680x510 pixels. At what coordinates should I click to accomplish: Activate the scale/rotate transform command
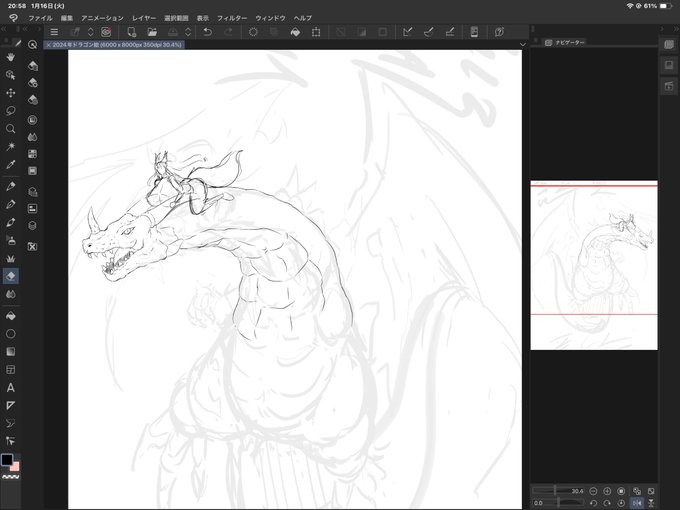coord(316,32)
